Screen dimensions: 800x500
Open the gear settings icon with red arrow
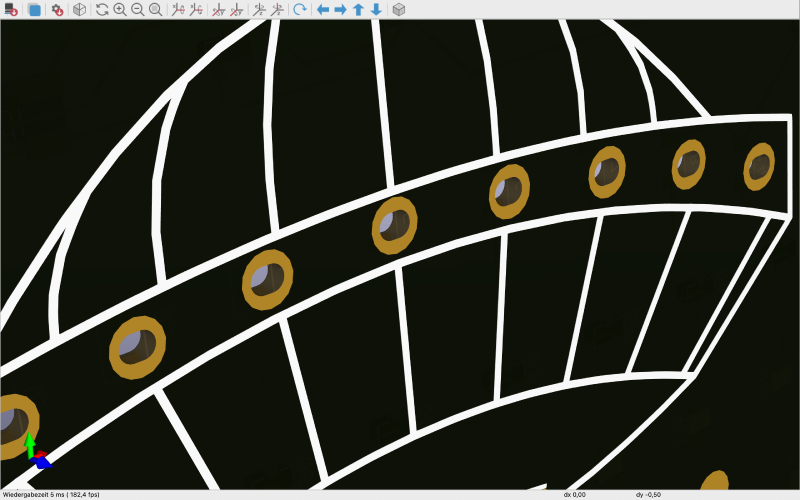click(58, 9)
